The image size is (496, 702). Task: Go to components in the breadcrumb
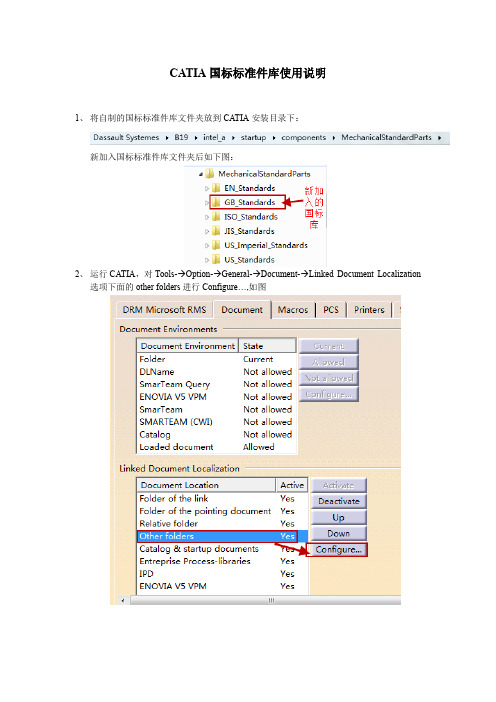[x=304, y=137]
